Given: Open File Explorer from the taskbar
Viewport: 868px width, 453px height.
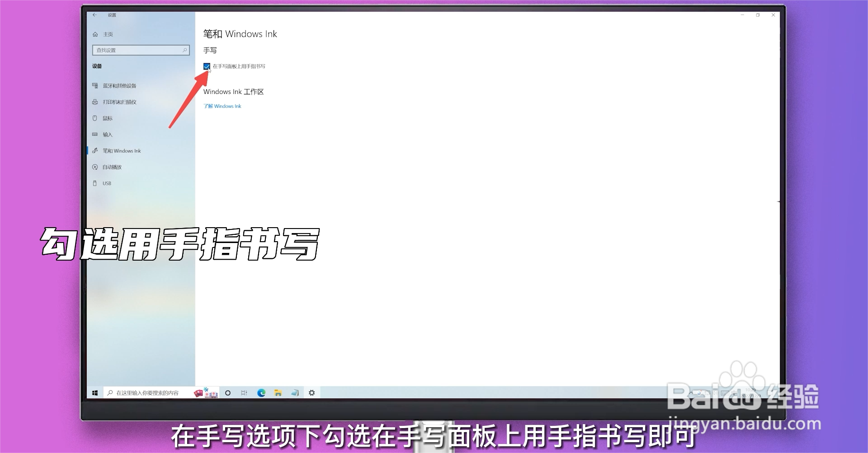Looking at the screenshot, I should (277, 392).
